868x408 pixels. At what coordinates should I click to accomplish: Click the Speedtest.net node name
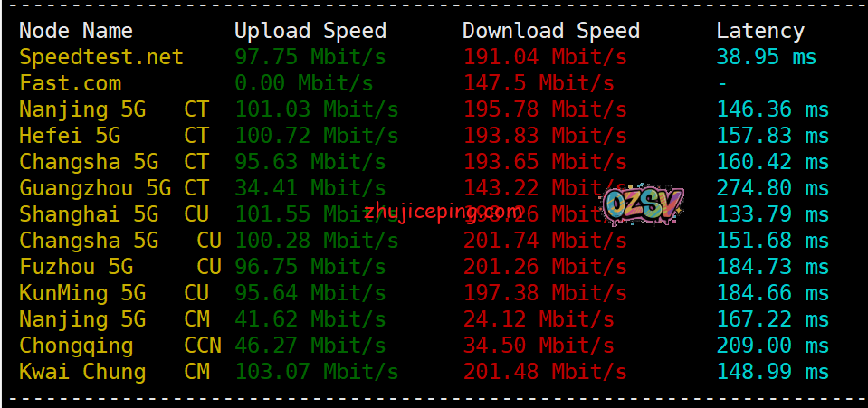coord(101,57)
